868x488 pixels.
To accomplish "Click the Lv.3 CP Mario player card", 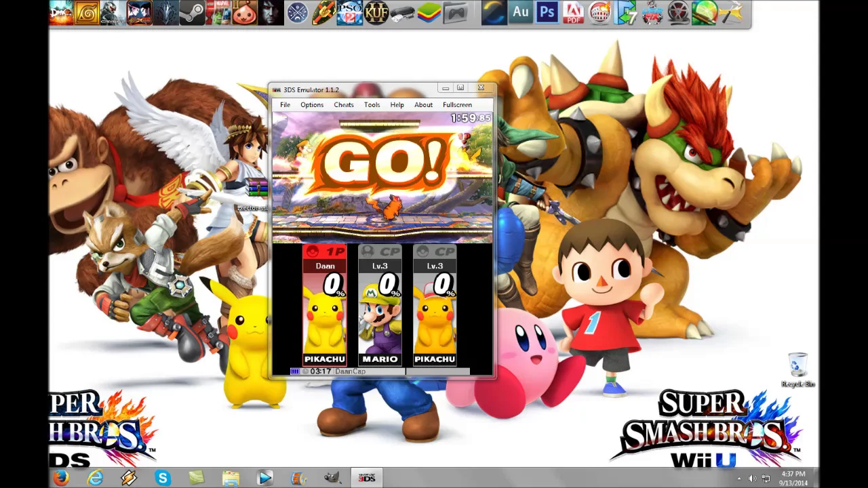I will 380,306.
